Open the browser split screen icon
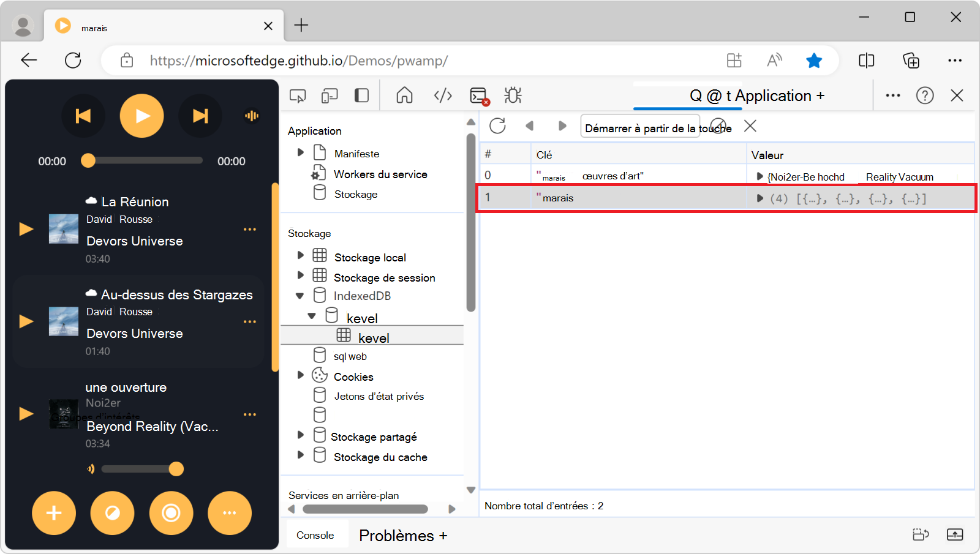This screenshot has width=980, height=554. pos(867,61)
